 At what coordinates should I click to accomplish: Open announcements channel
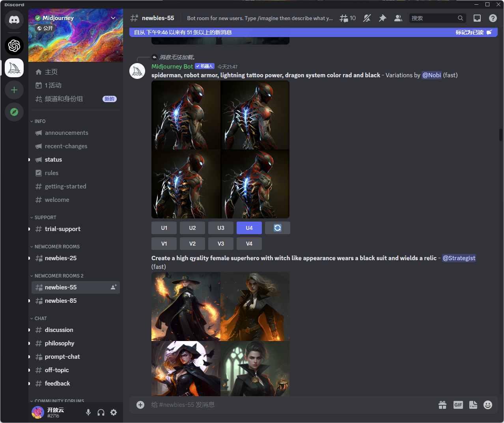(76, 133)
